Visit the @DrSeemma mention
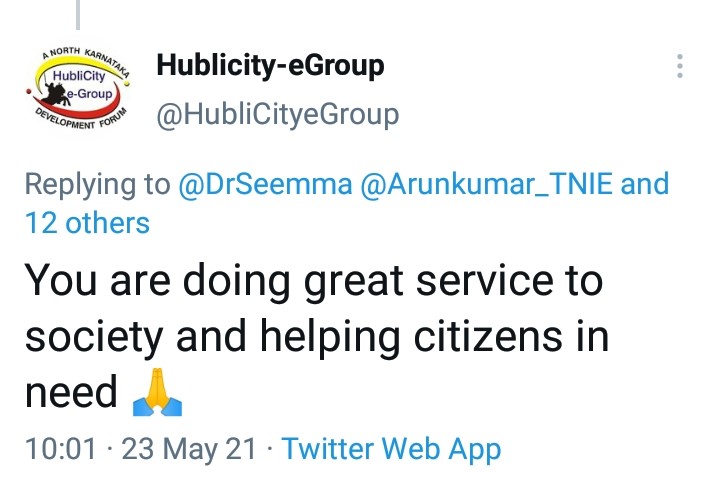706x480 pixels. (265, 184)
